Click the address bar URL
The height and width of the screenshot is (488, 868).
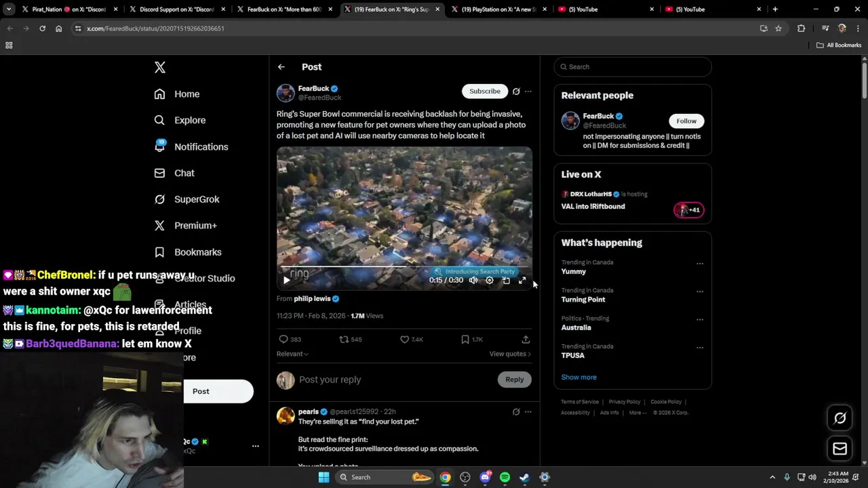pos(155,28)
